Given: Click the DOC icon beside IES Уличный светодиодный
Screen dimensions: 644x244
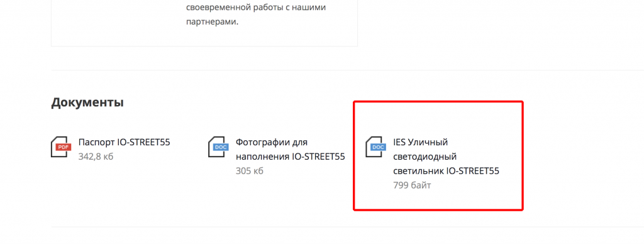Looking at the screenshot, I should [x=376, y=147].
